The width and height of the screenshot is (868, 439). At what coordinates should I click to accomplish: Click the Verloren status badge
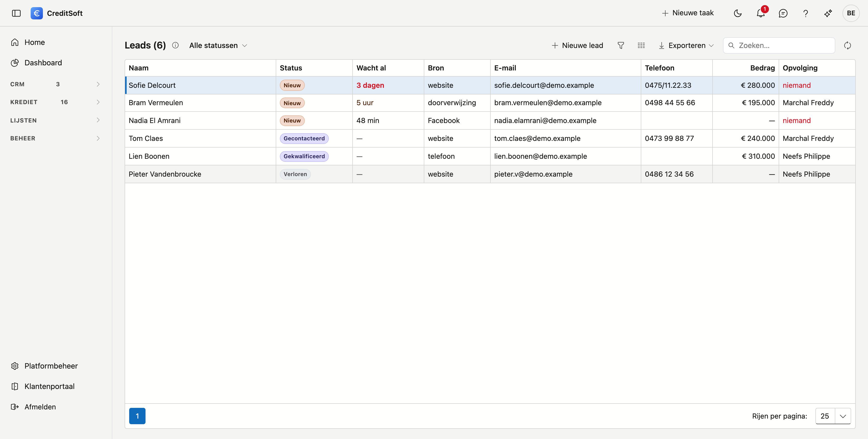pos(295,174)
